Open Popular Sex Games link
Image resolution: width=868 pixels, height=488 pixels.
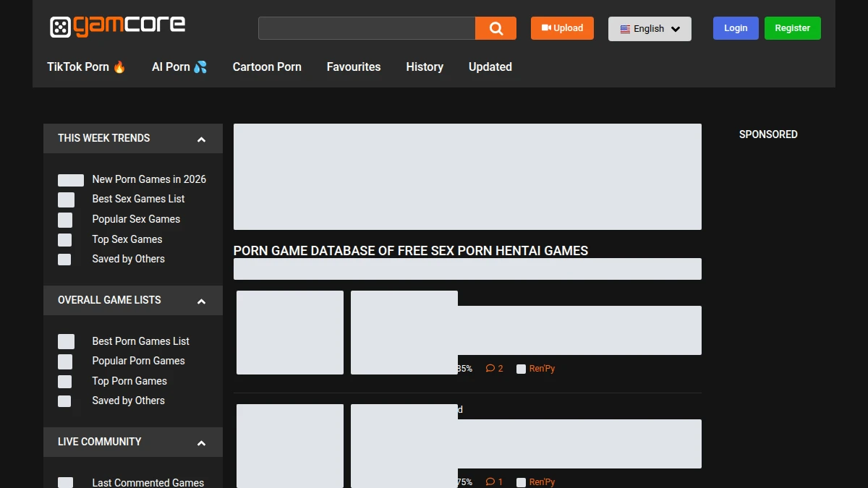point(136,219)
